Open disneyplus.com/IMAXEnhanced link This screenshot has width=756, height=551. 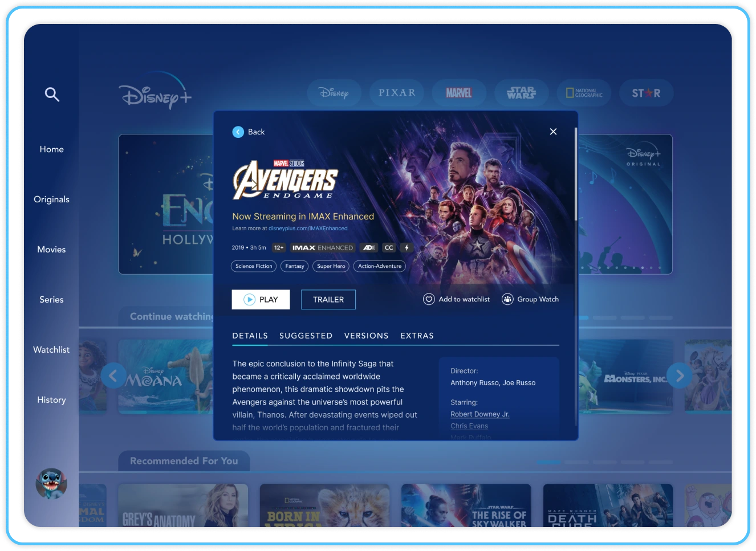pos(308,228)
